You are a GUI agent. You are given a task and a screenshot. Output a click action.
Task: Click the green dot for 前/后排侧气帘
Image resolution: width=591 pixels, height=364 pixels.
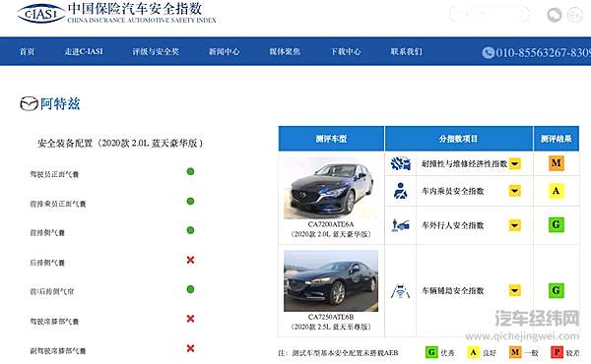pyautogui.click(x=190, y=289)
